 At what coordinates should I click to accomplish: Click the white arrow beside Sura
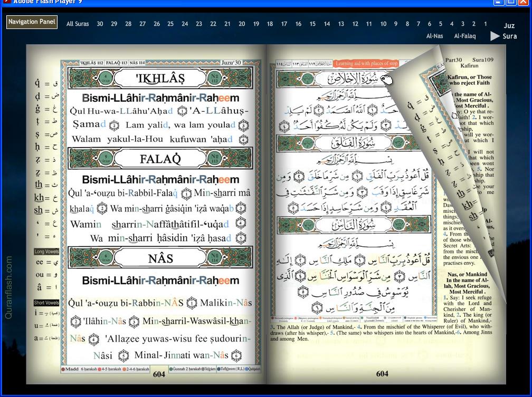tap(495, 36)
